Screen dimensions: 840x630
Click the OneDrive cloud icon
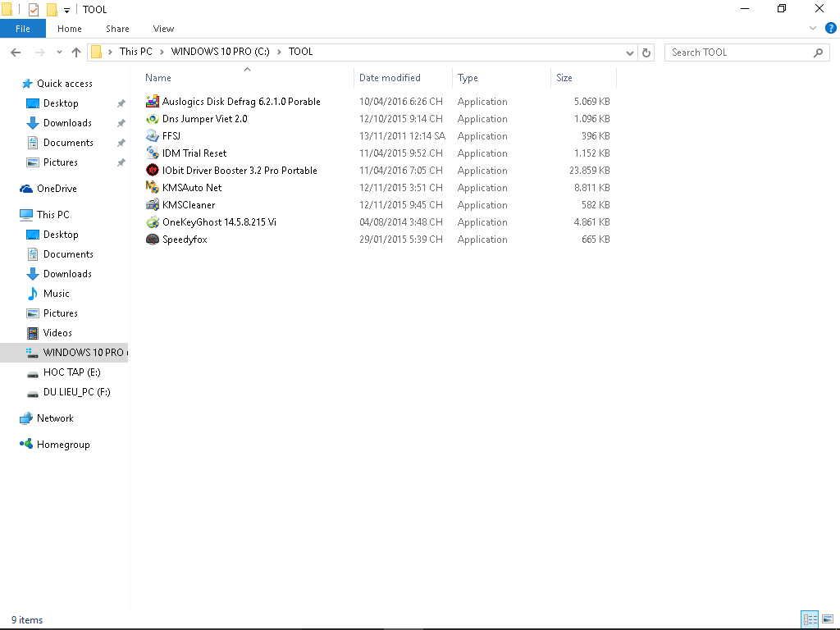coord(26,189)
